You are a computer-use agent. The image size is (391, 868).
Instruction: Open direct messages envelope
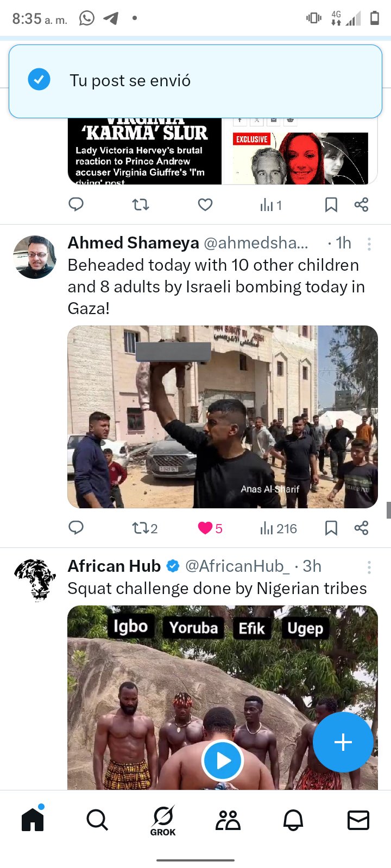coord(358,820)
